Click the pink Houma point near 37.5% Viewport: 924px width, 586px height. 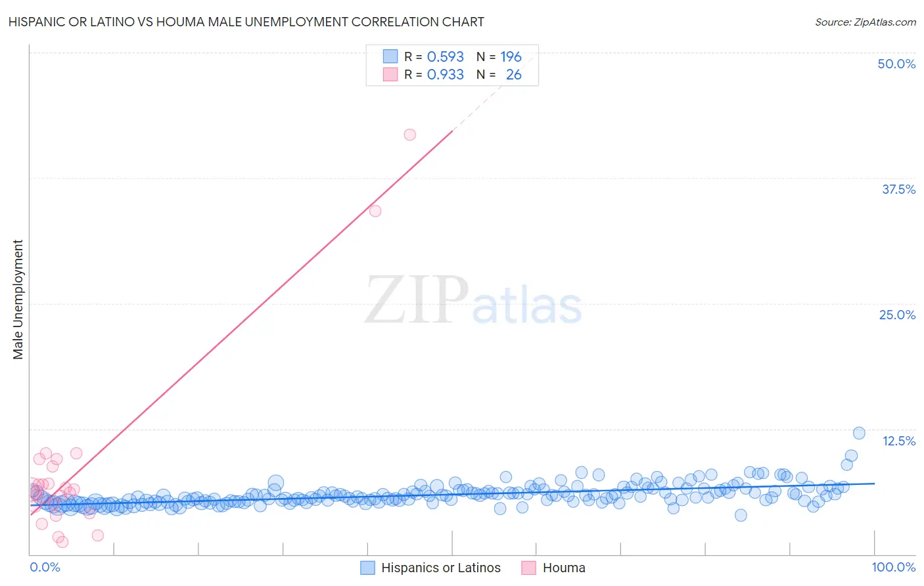[x=375, y=211]
